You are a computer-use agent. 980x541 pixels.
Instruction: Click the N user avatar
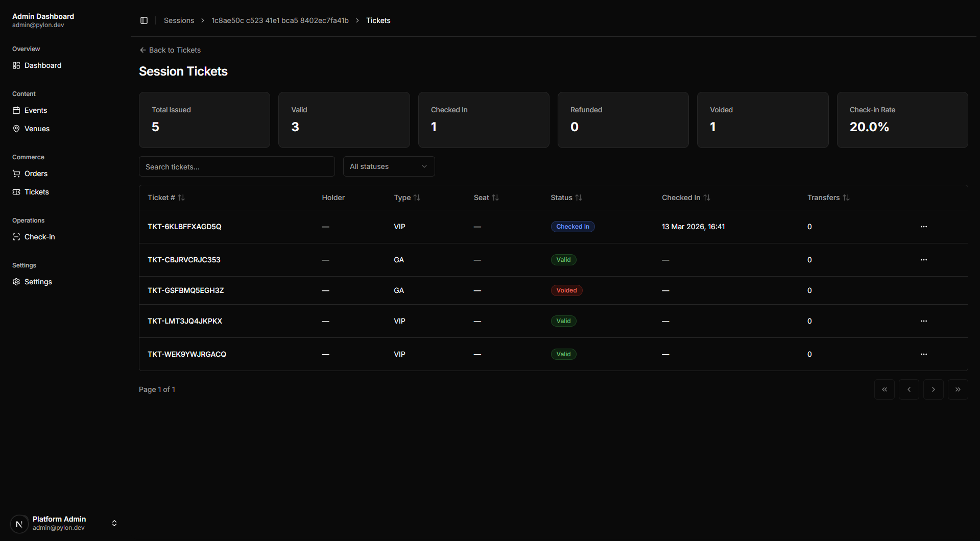[x=19, y=524]
